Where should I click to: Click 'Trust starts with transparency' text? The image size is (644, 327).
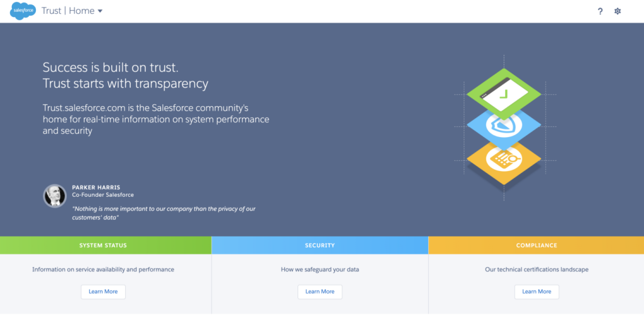coord(125,84)
